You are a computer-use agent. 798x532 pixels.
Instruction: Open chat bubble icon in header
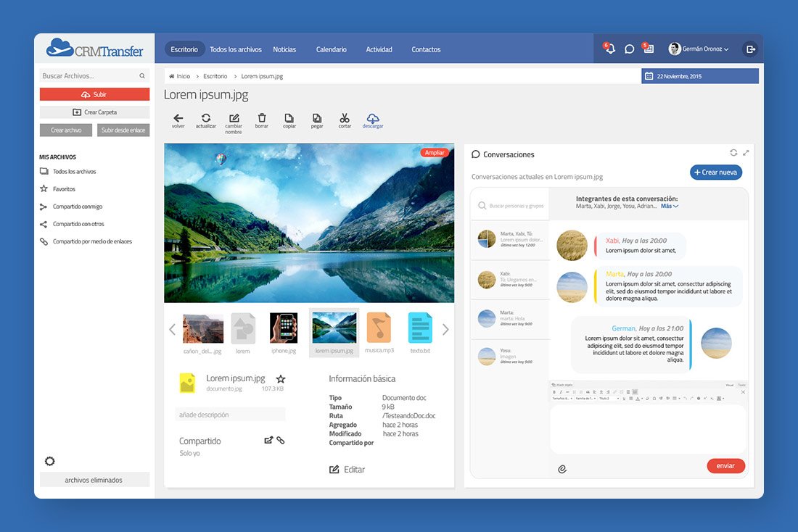click(629, 49)
